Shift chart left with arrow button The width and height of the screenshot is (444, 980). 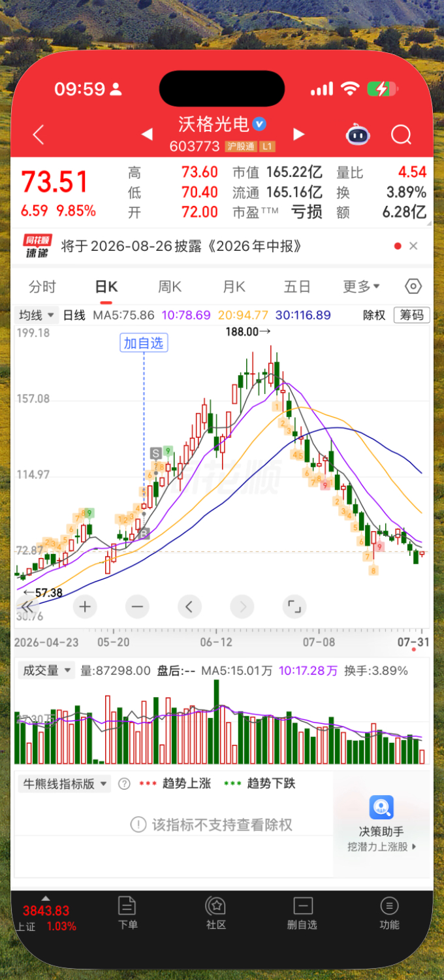point(189,607)
